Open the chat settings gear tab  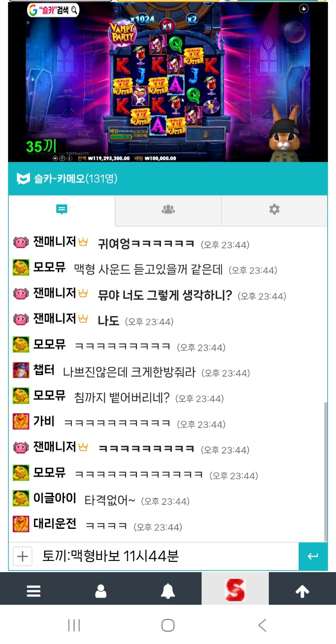(274, 210)
